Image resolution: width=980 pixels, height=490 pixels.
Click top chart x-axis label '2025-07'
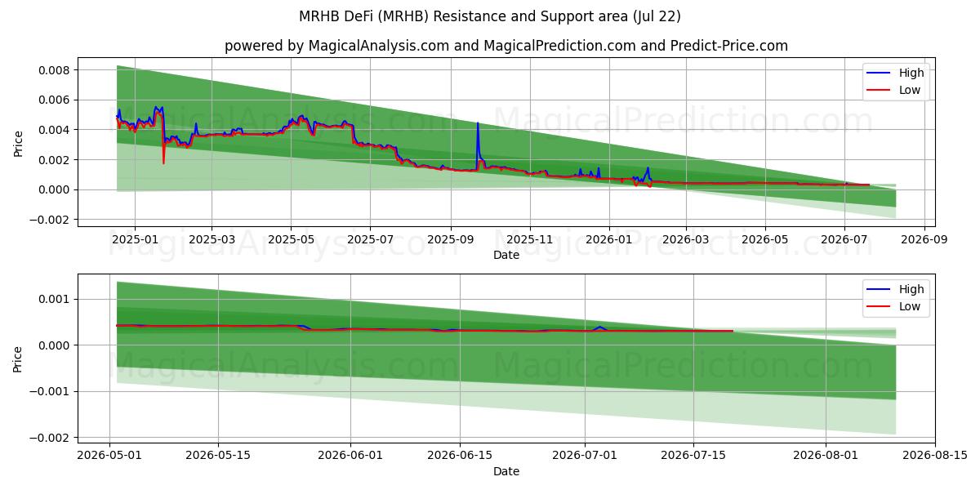click(x=370, y=240)
